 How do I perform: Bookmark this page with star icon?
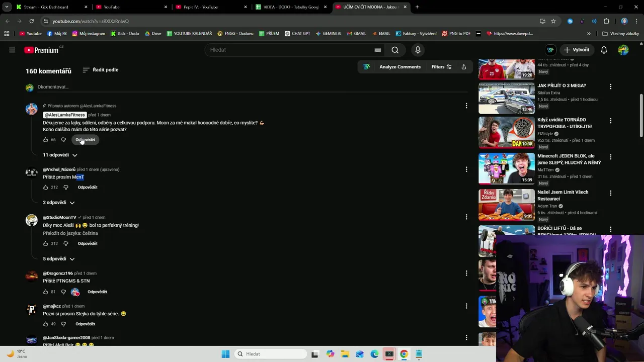553,21
